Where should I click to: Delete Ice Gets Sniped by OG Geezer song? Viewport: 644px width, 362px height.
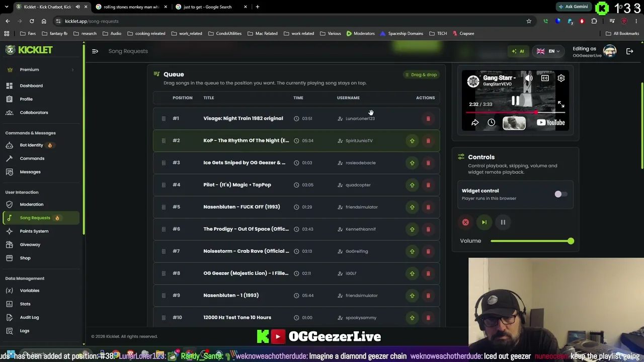click(428, 163)
